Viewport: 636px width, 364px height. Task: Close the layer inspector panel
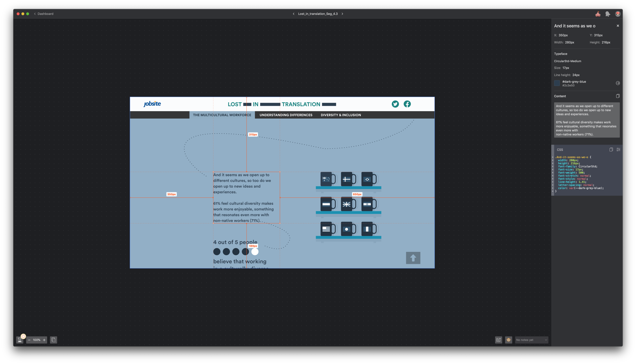click(x=618, y=26)
